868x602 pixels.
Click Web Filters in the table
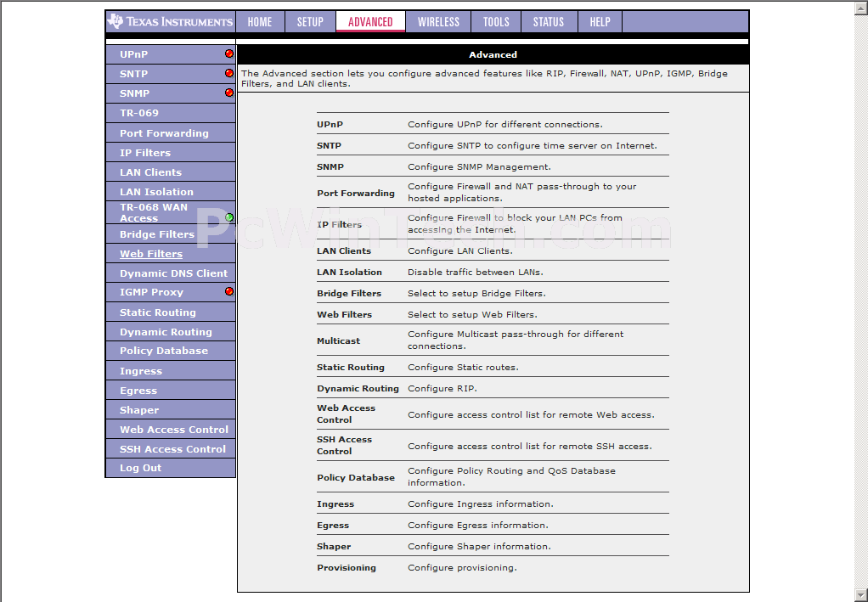(x=344, y=314)
